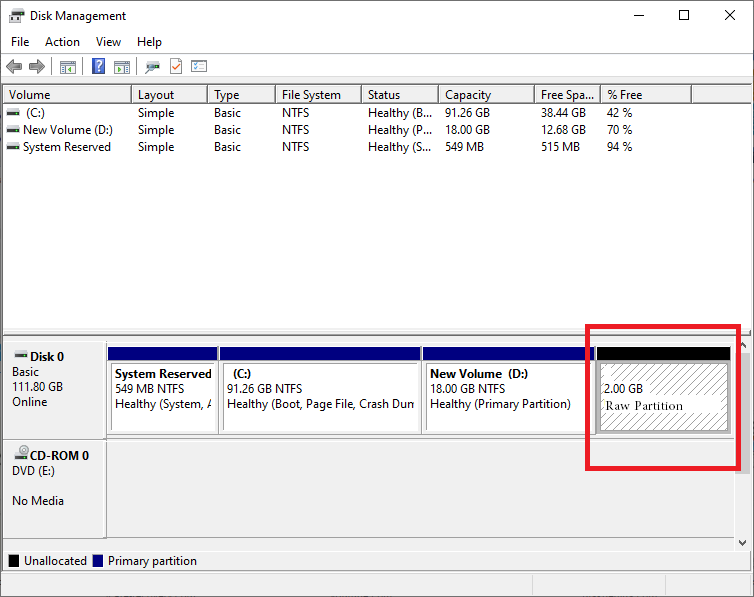This screenshot has width=754, height=597.
Task: Click the drive with magnifier toolbar icon
Action: (x=152, y=67)
